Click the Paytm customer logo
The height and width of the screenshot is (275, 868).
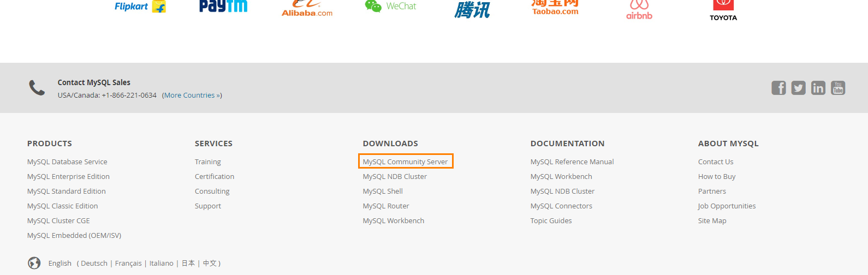click(223, 6)
